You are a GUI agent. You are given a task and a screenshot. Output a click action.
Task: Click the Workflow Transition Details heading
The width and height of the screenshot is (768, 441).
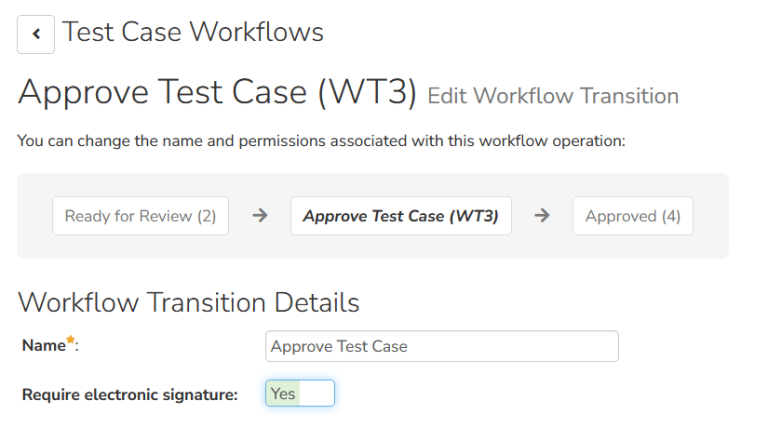189,302
